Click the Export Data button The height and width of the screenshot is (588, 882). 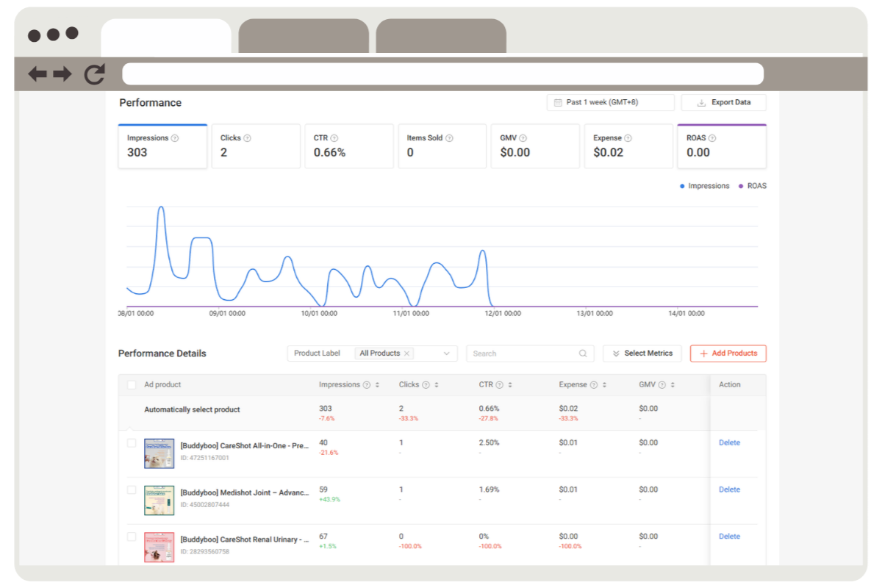coord(723,103)
